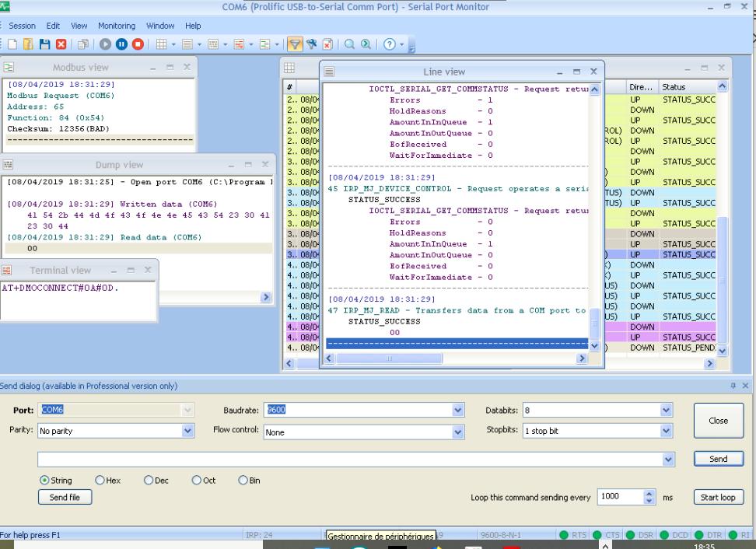Open the Flow control dropdown
This screenshot has width=756, height=549.
click(x=458, y=432)
